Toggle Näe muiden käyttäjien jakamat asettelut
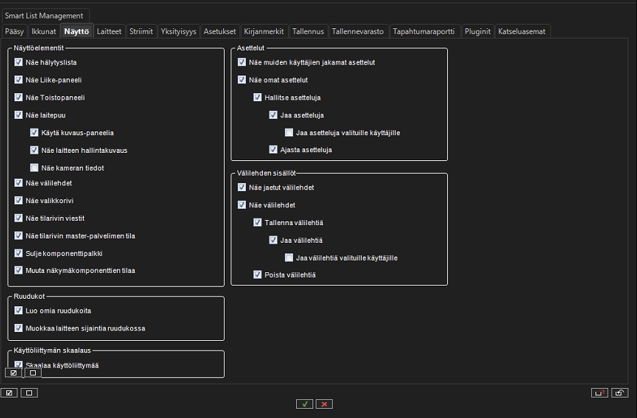Viewport: 637px width, 418px height. point(242,62)
